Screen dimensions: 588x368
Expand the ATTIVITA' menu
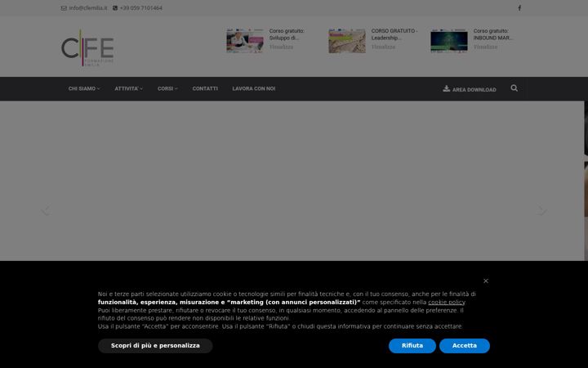[129, 88]
